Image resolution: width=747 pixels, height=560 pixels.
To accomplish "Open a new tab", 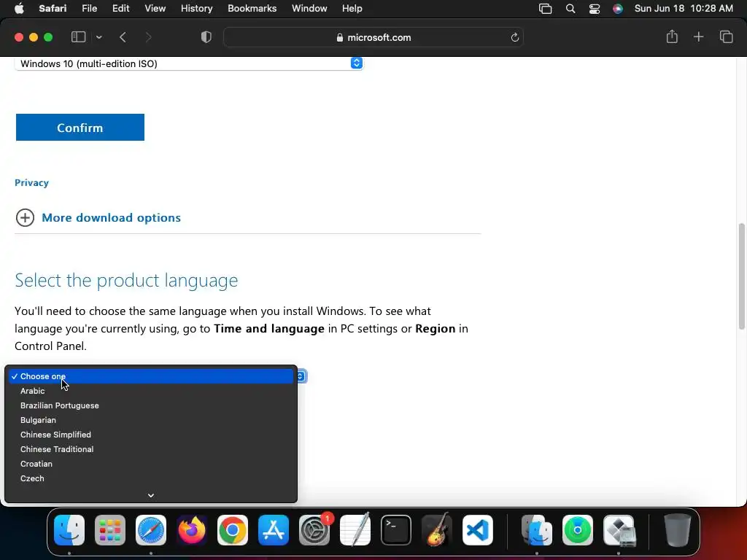I will tap(698, 36).
